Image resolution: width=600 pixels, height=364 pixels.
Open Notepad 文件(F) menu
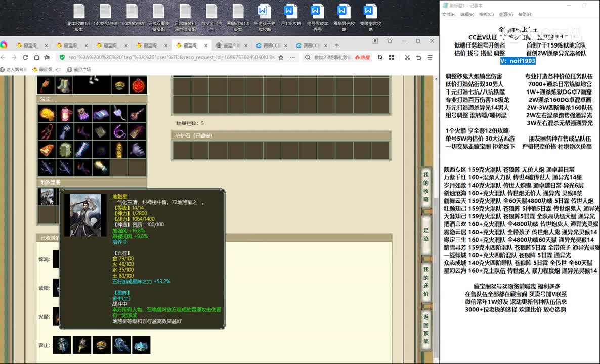coord(448,14)
